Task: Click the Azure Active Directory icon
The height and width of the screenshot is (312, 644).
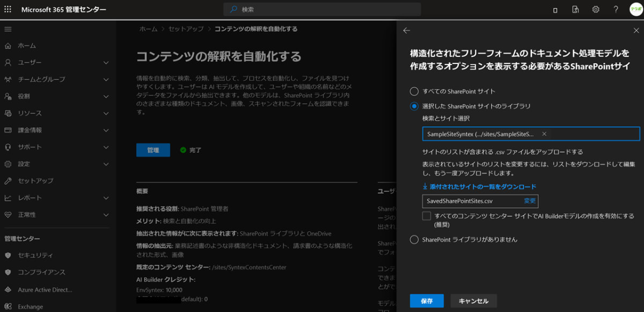Action: [8, 289]
